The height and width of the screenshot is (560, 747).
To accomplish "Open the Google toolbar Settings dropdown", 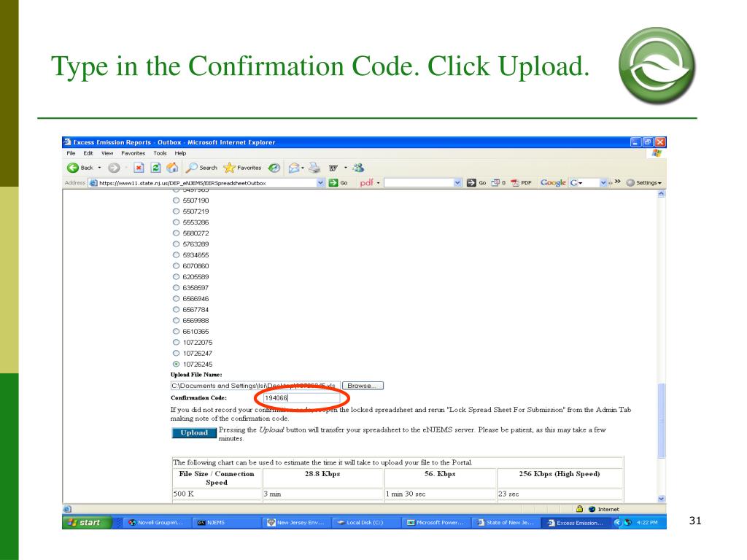I will pyautogui.click(x=644, y=183).
